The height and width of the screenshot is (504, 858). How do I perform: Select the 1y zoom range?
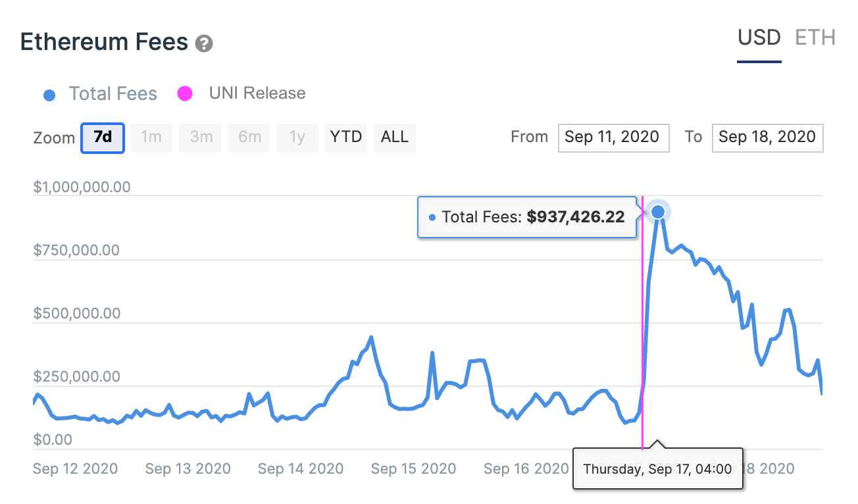[297, 138]
